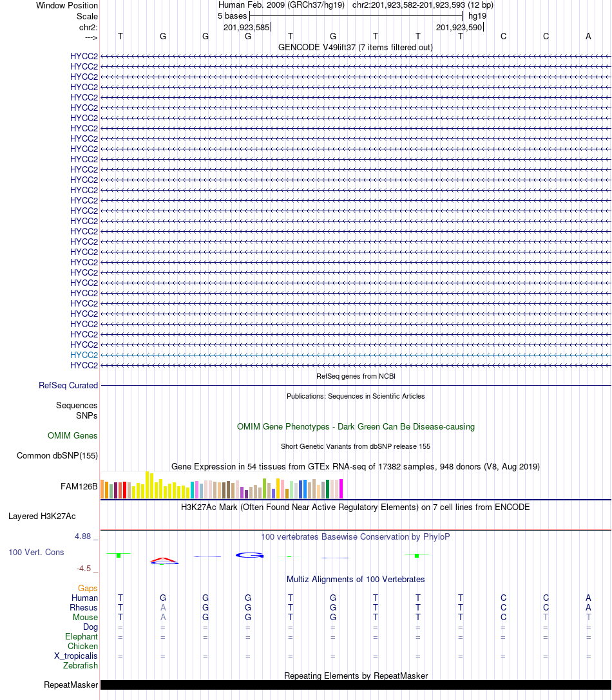Viewport: 612px width, 700px height.
Task: Click the FAM126B GTEx label
Action: (79, 487)
